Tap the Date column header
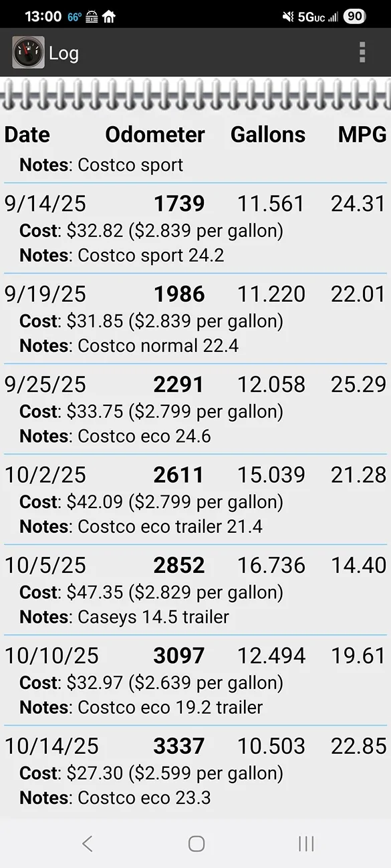This screenshot has width=391, height=868. pyautogui.click(x=27, y=134)
